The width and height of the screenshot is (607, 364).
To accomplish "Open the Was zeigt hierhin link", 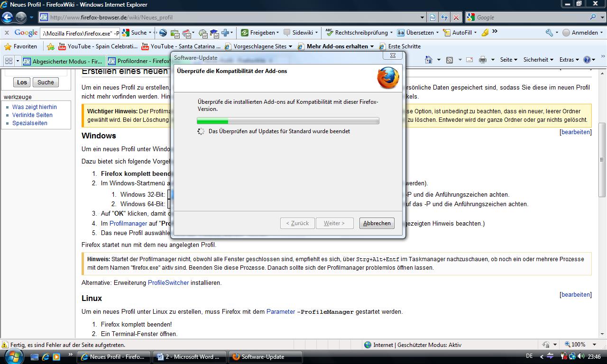I will coord(35,107).
